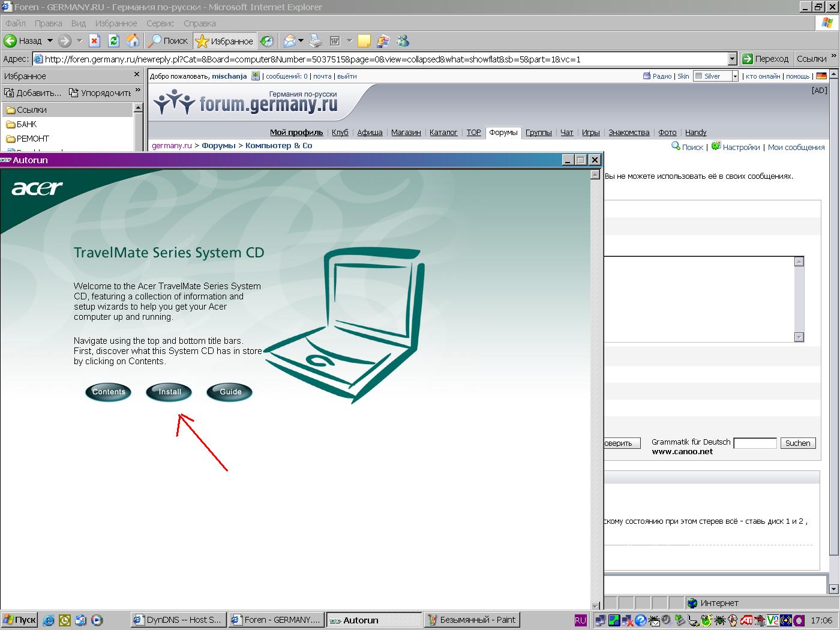Open the Messenger icon in toolbar

[403, 41]
